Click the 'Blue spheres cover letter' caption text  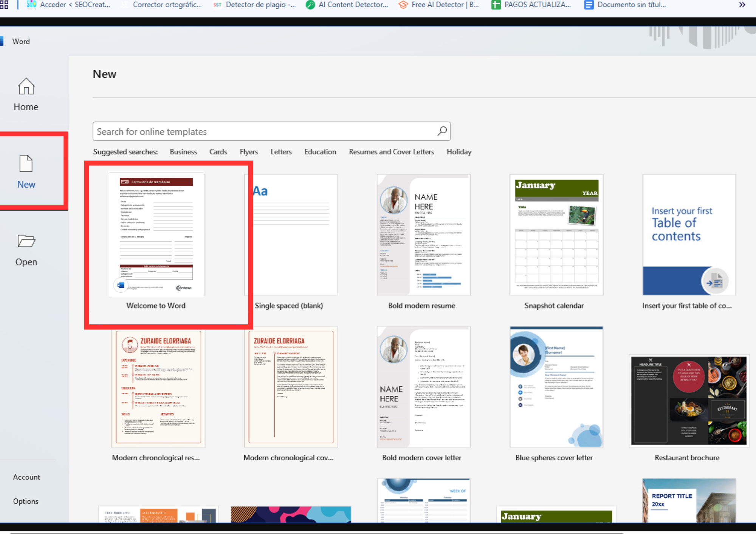click(x=554, y=457)
